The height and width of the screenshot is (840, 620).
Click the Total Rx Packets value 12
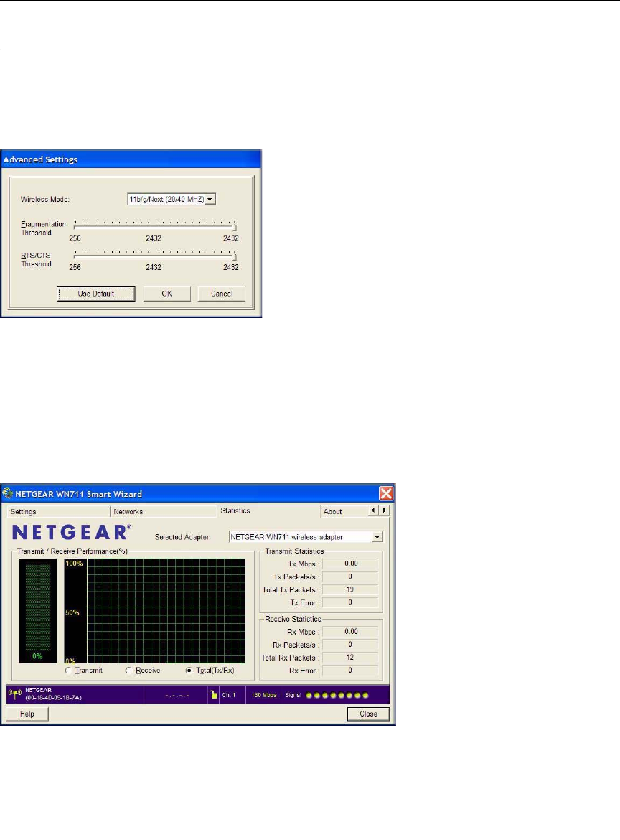click(351, 658)
